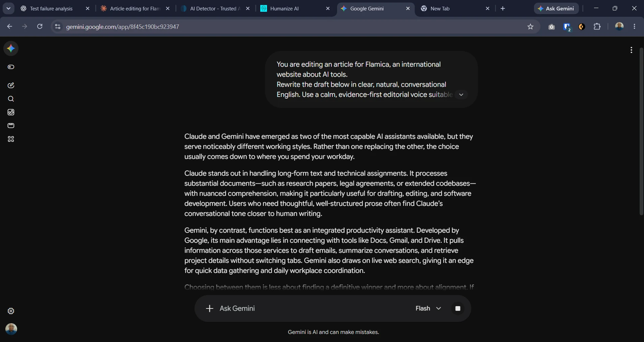The width and height of the screenshot is (644, 342).
Task: Open the notebook icon below gallery icon
Action: [11, 126]
